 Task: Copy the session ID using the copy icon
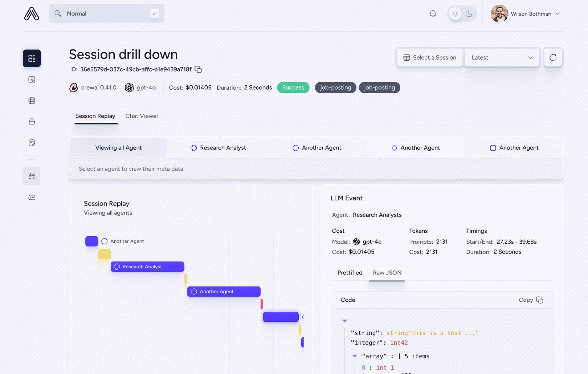tap(198, 69)
